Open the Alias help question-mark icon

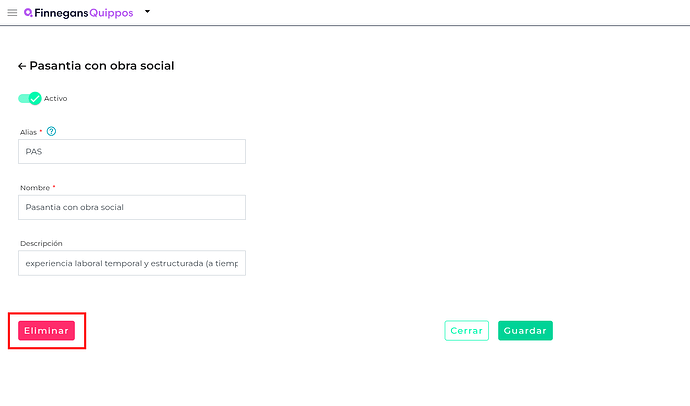(51, 131)
